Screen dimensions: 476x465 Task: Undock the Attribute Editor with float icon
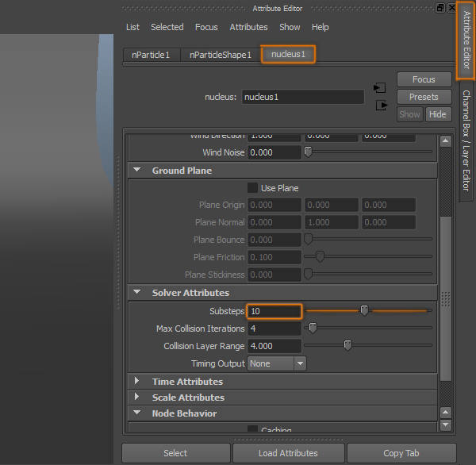coord(440,8)
